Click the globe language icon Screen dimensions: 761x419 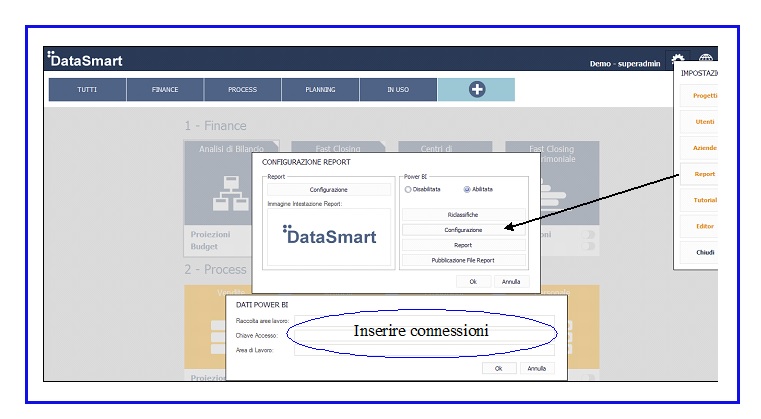[706, 58]
